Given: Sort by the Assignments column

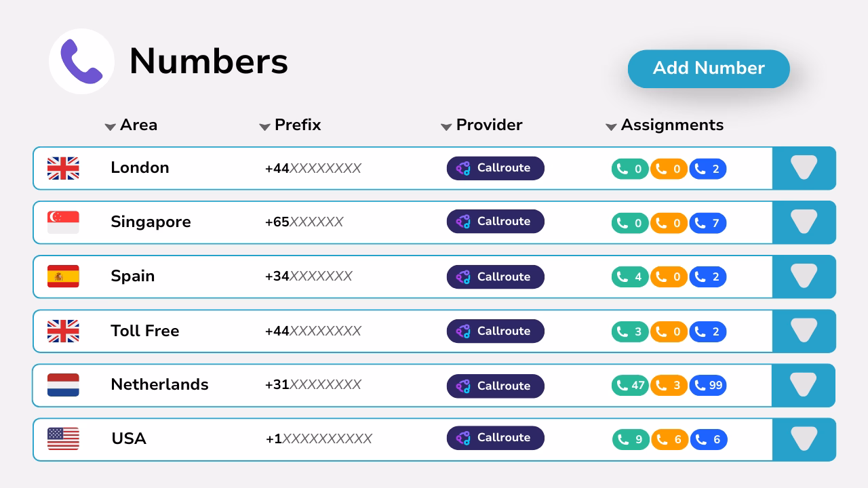Looking at the screenshot, I should tap(610, 126).
